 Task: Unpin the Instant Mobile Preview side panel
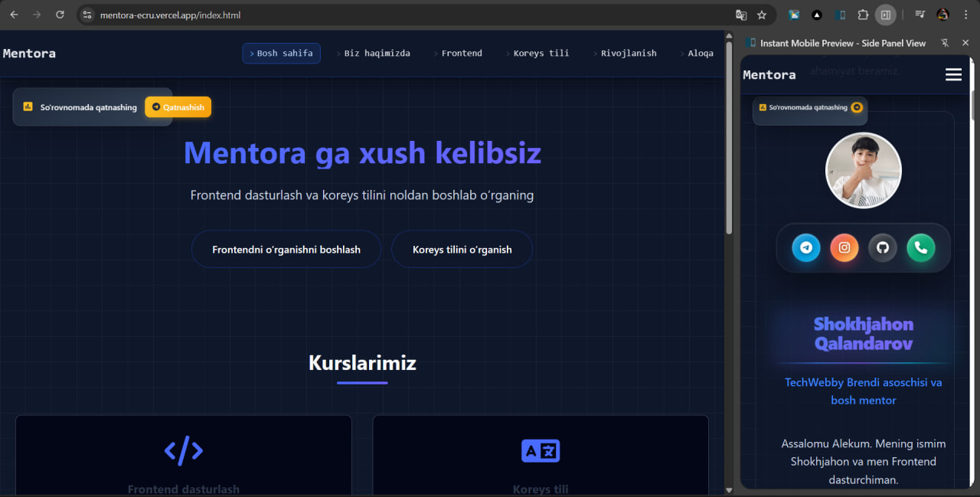(x=945, y=43)
